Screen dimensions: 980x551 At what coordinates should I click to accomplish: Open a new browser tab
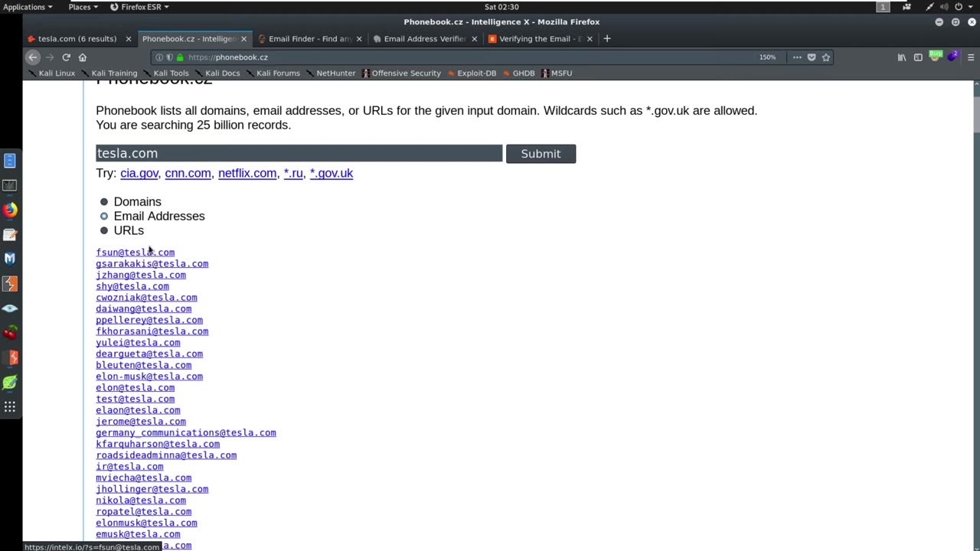click(x=607, y=38)
